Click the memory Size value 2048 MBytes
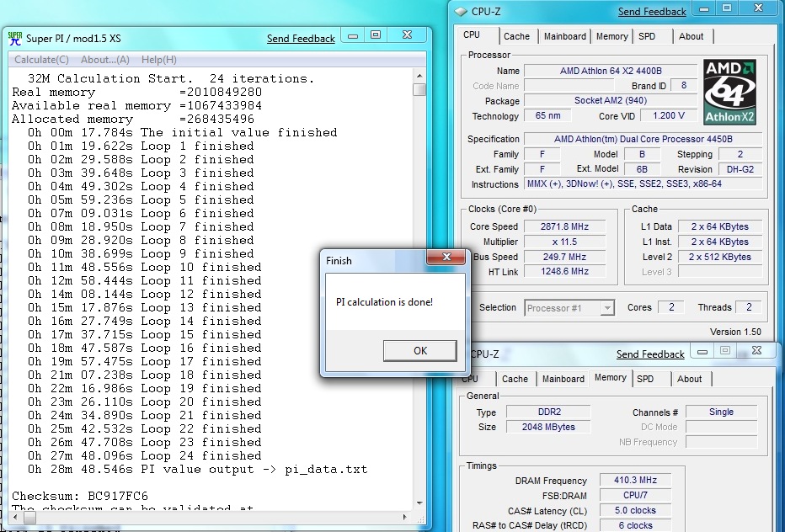Viewport: 785px width, 532px height. coord(548,427)
